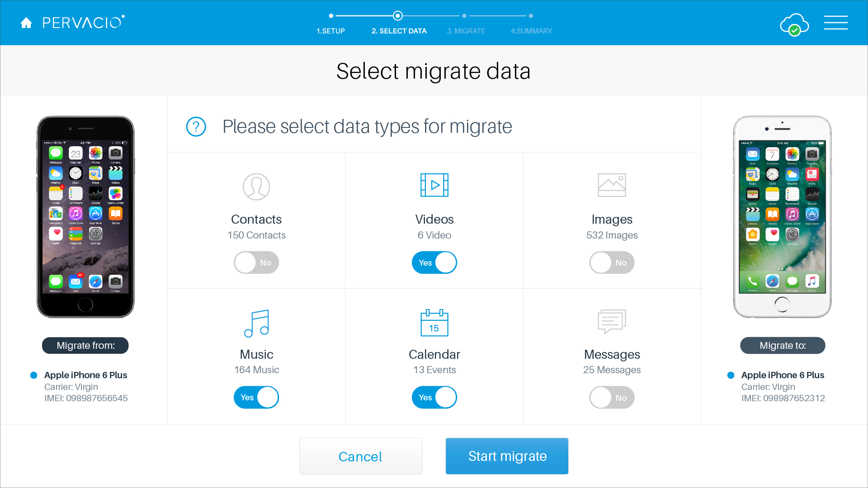868x488 pixels.
Task: Click '532 Images' count text
Action: point(612,235)
